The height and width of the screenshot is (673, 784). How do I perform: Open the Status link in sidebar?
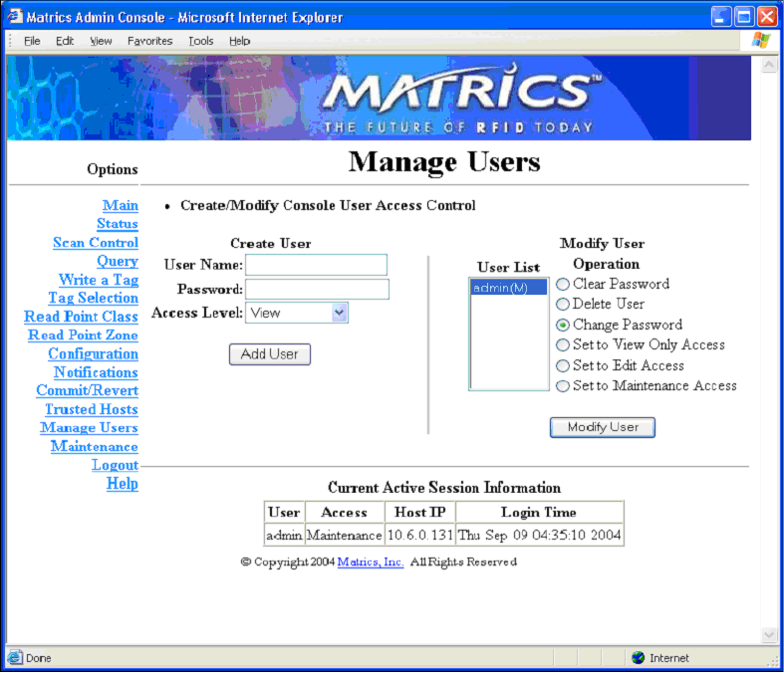(118, 224)
